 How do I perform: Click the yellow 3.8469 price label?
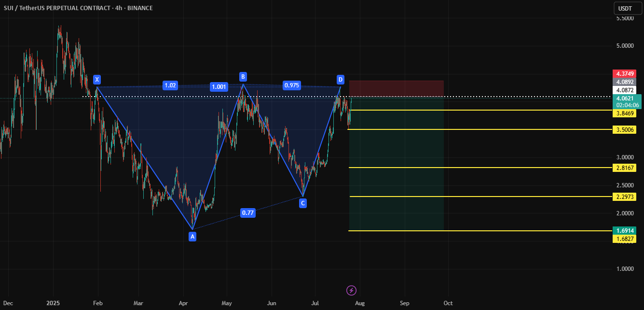tap(624, 113)
